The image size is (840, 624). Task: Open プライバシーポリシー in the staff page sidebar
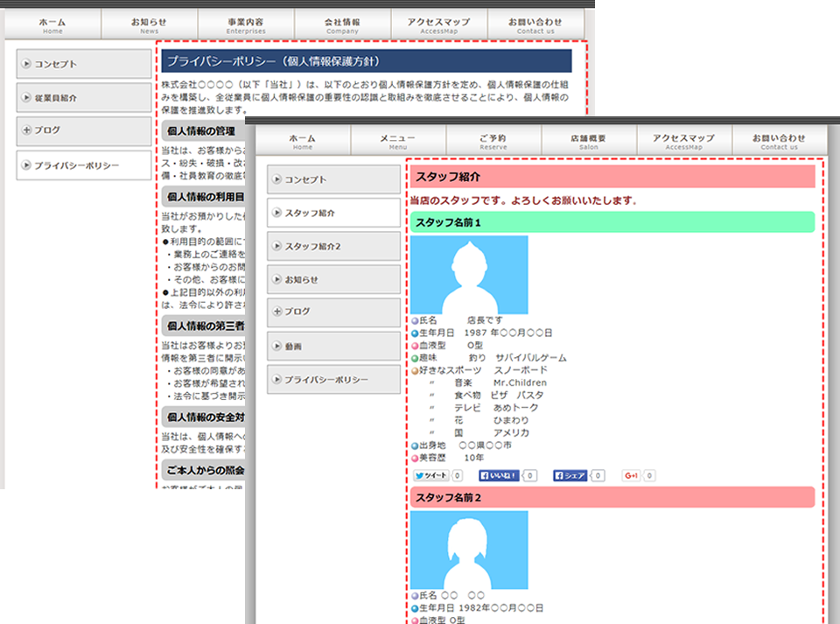333,379
